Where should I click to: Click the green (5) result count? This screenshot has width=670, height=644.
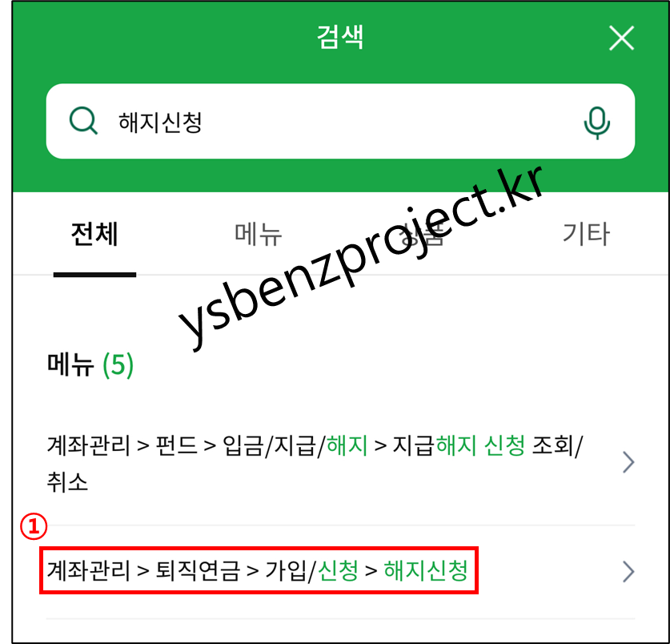click(118, 365)
